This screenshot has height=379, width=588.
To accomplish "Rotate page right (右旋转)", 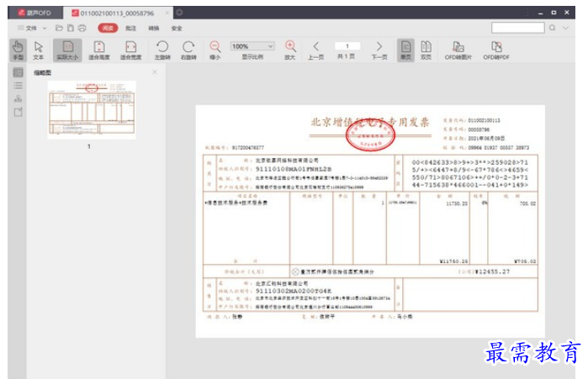I will tap(188, 50).
